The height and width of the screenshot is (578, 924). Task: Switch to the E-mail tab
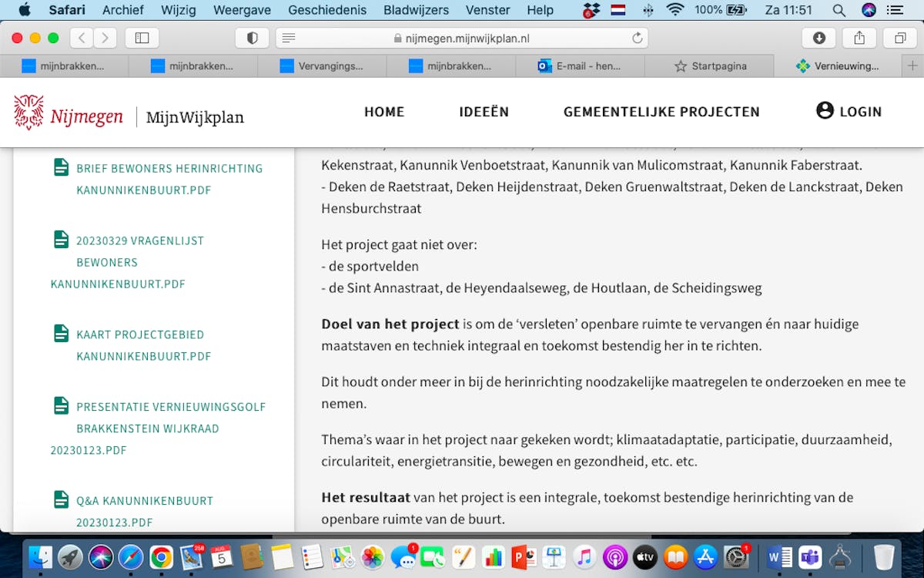(580, 66)
